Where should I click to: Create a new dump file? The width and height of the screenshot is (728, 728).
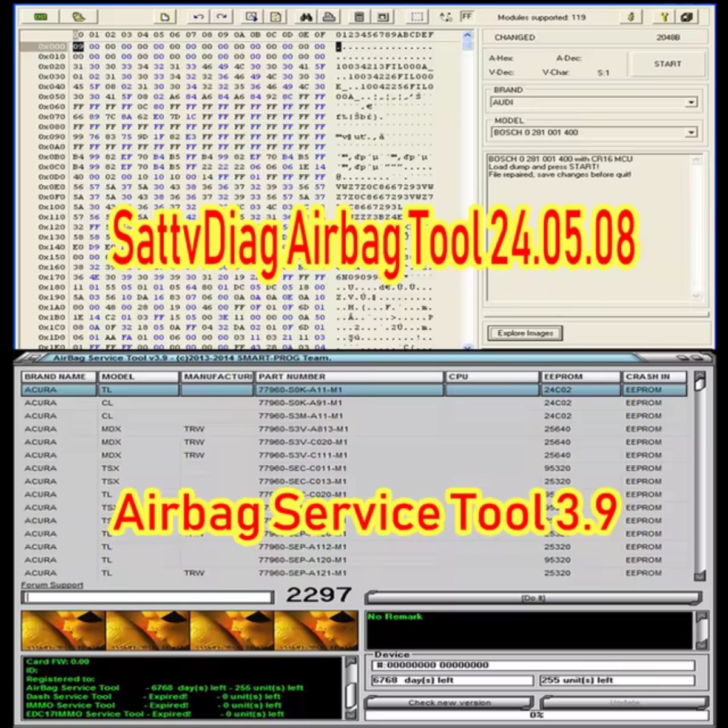(166, 16)
